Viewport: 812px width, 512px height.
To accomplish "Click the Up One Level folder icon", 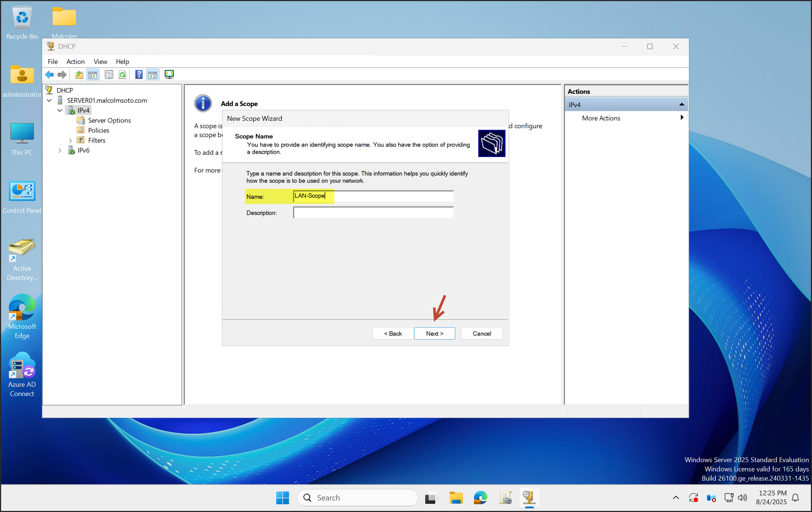I will pos(79,75).
